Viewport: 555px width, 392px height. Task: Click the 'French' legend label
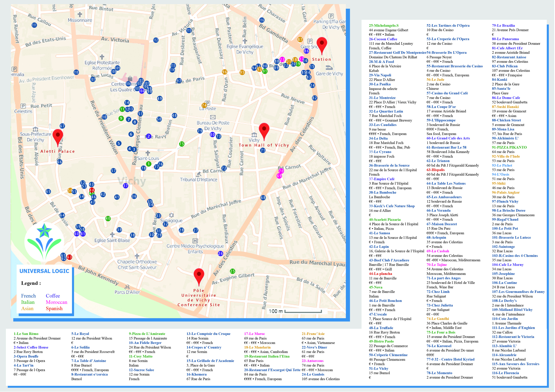28,296
